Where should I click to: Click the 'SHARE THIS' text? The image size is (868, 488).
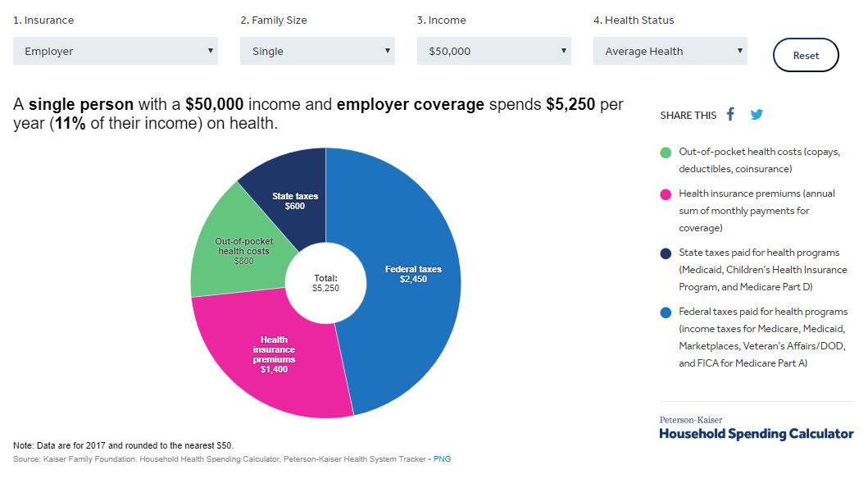pyautogui.click(x=688, y=115)
